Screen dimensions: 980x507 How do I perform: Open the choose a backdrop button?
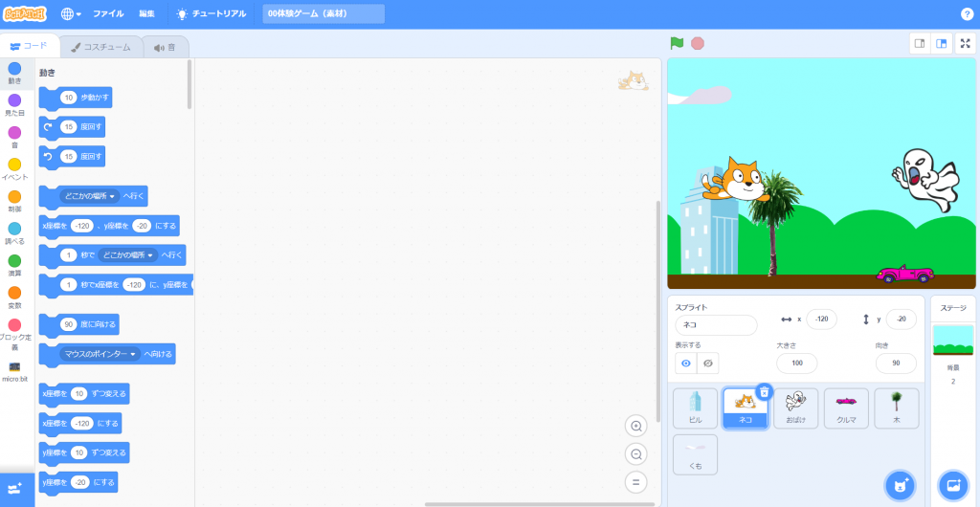[953, 485]
